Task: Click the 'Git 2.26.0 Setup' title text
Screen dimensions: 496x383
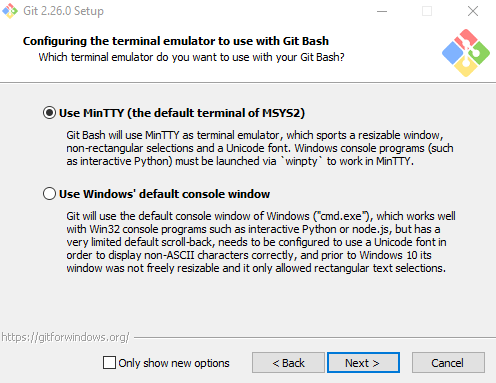Action: point(63,11)
